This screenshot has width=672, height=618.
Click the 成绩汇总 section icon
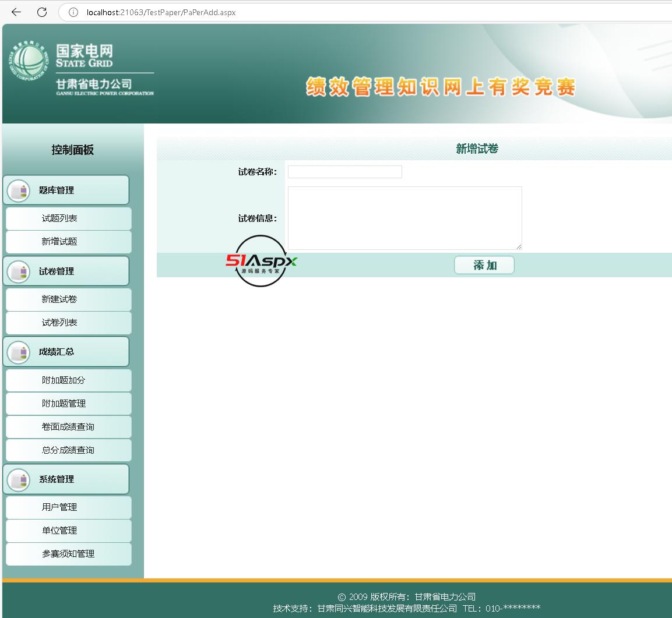coord(19,352)
